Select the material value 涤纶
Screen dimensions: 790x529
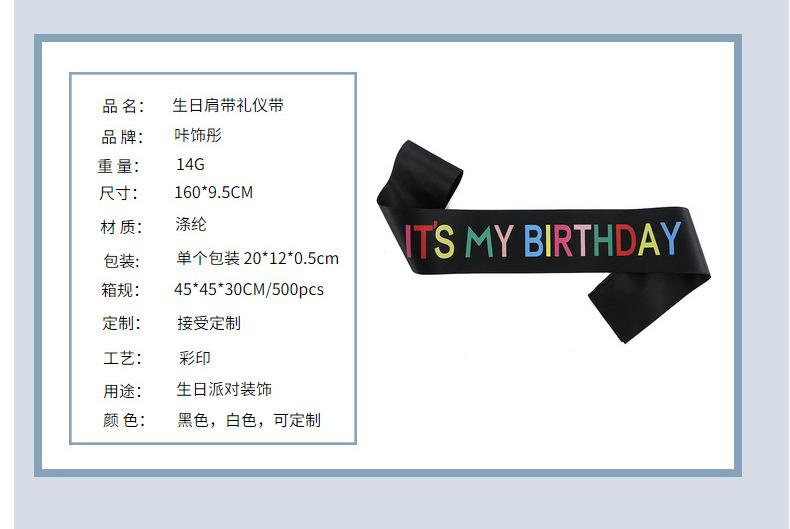point(191,224)
